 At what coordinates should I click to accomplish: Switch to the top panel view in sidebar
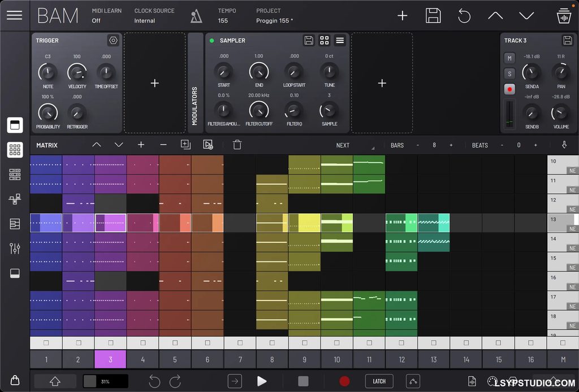(x=15, y=125)
